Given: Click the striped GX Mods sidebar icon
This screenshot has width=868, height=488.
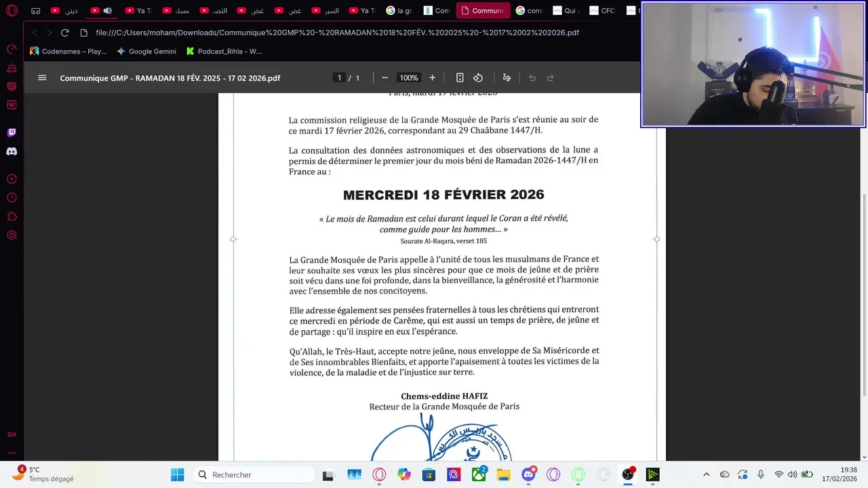Looking at the screenshot, I should (12, 87).
